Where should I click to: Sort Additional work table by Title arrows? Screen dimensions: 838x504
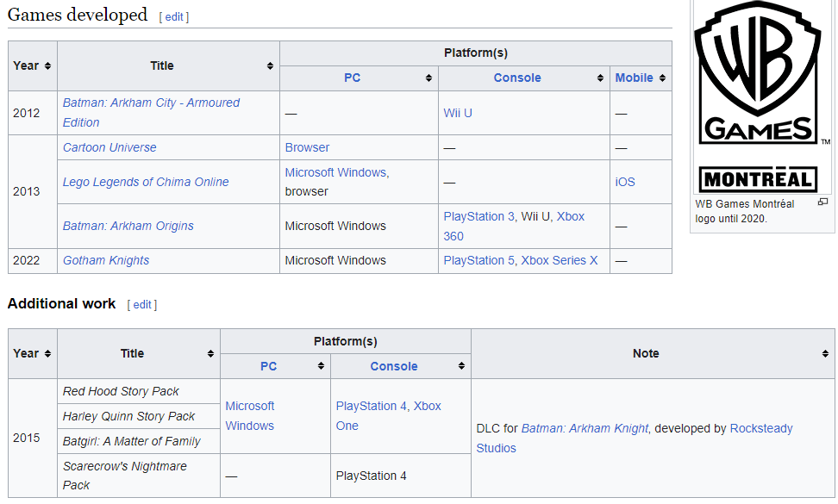coord(210,353)
